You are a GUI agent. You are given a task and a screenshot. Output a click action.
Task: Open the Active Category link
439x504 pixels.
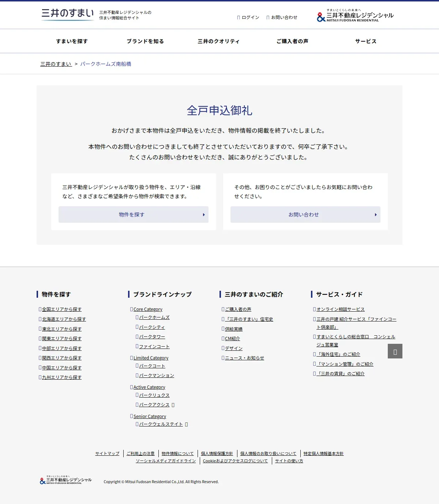pos(149,387)
